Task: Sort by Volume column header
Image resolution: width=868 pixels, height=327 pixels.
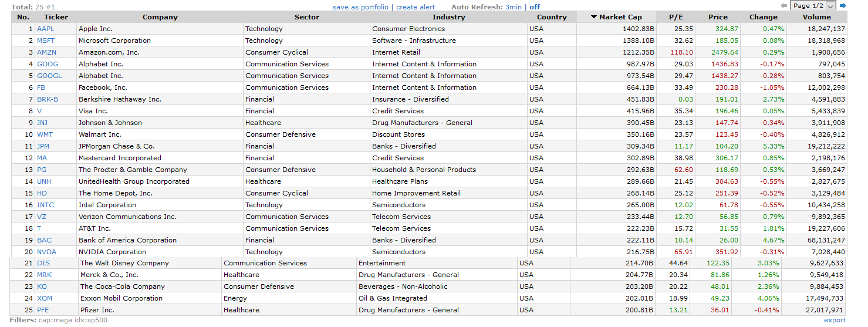Action: [817, 17]
